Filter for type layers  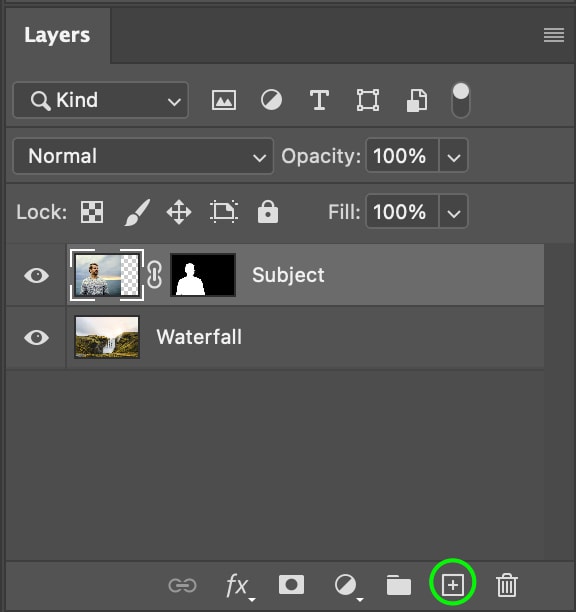319,100
